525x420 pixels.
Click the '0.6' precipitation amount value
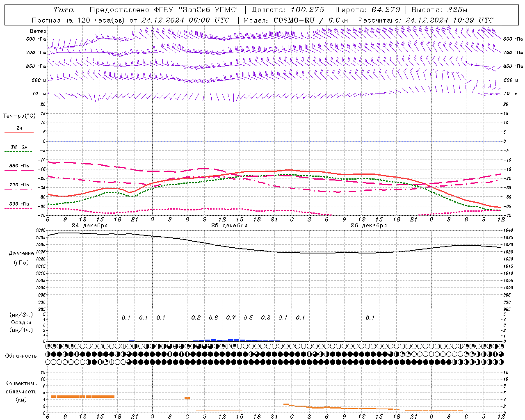click(213, 318)
